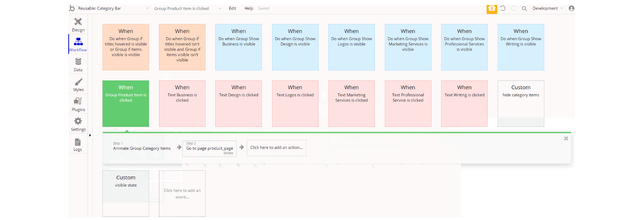Open the Design tab
This screenshot has width=644, height=220.
[78, 25]
